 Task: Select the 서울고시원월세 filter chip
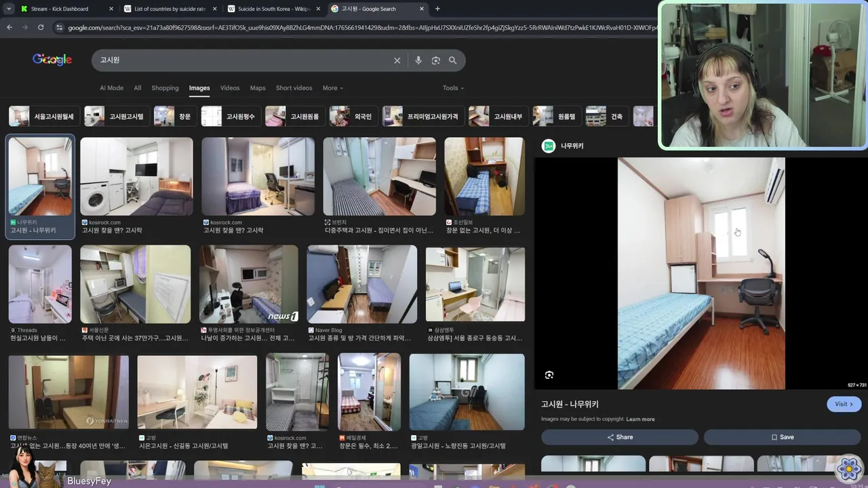tap(43, 117)
